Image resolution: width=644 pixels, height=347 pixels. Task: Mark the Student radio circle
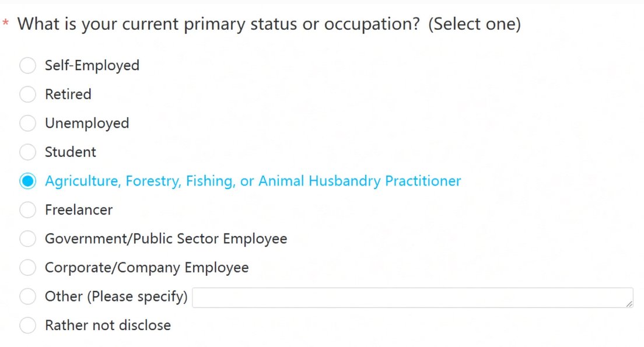tap(27, 152)
